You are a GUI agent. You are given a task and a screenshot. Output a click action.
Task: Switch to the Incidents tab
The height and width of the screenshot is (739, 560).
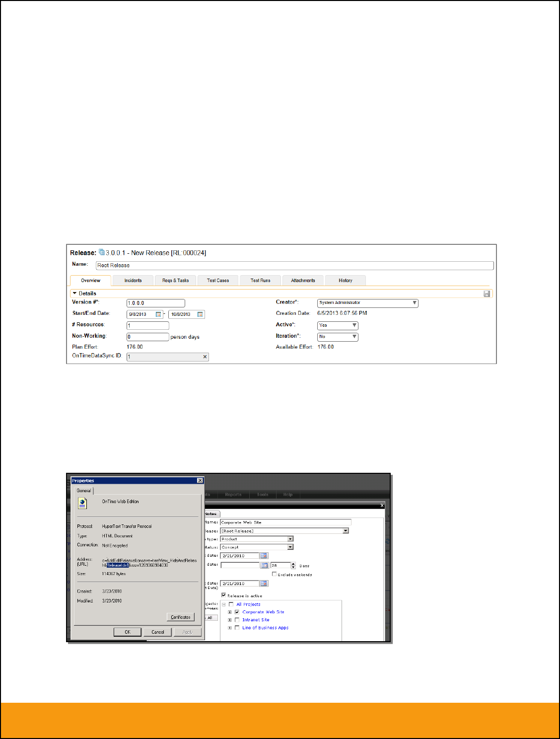pyautogui.click(x=133, y=281)
